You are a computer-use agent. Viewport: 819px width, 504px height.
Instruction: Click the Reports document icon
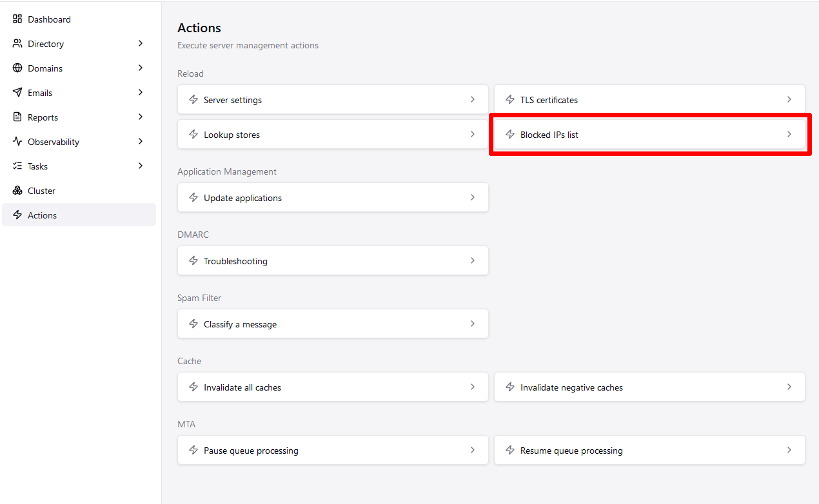17,117
